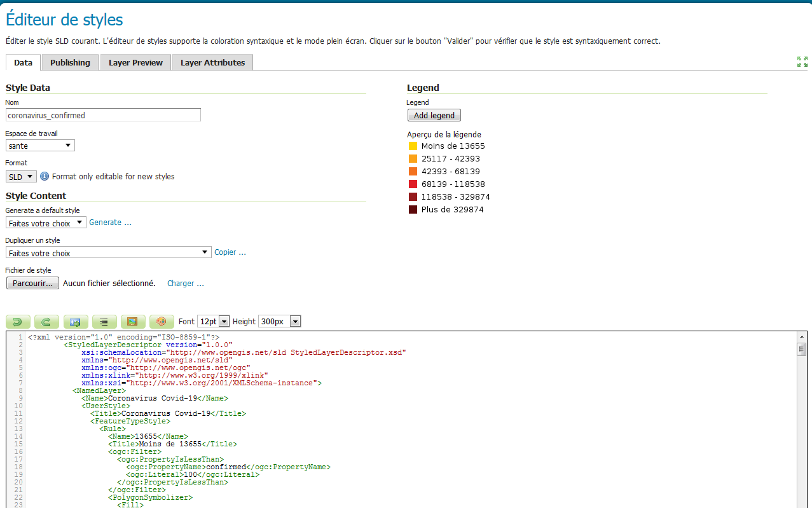Screen dimensions: 812x508
Task: Click the <NamedLayer> tag on line 8
Action: (99, 390)
